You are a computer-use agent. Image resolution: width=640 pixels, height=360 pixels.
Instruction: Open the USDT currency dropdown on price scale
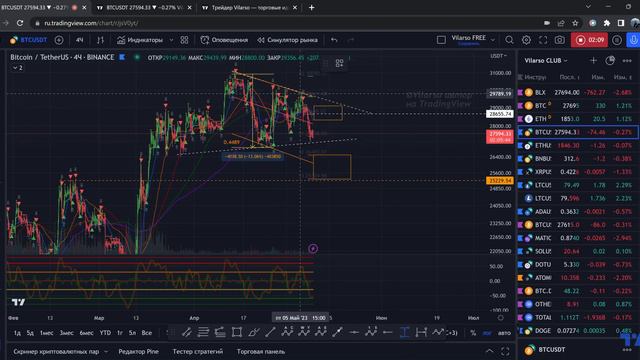(498, 56)
